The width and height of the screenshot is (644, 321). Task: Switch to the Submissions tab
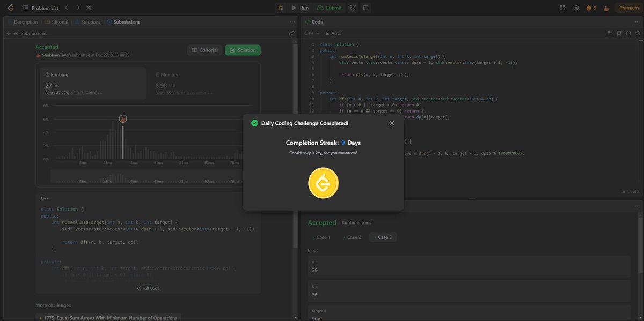pyautogui.click(x=123, y=22)
